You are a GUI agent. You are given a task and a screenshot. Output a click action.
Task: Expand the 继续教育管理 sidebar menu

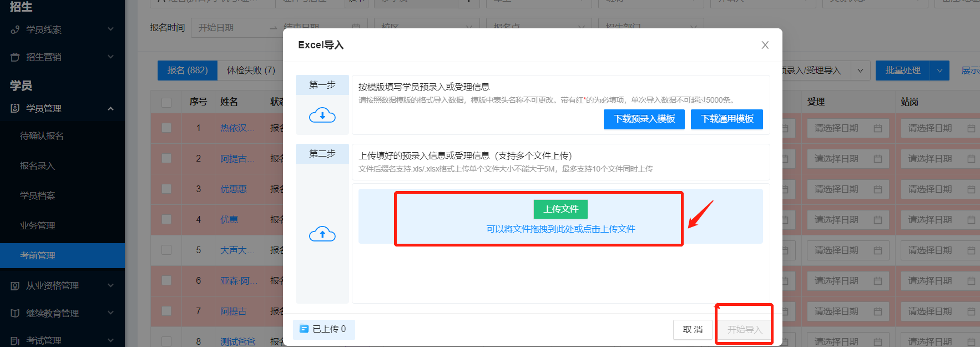[x=110, y=313]
